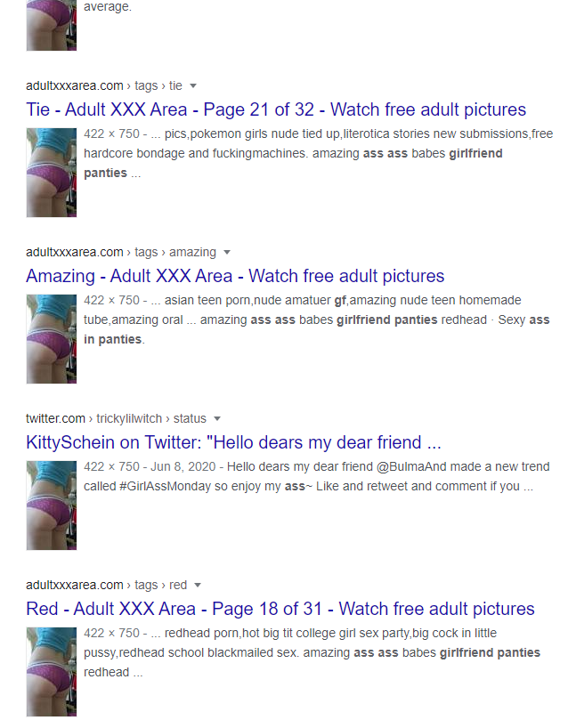Viewport: 568px width, 728px height.
Task: Click the "422 × 750" snippet under the Tie result
Action: pyautogui.click(x=111, y=133)
